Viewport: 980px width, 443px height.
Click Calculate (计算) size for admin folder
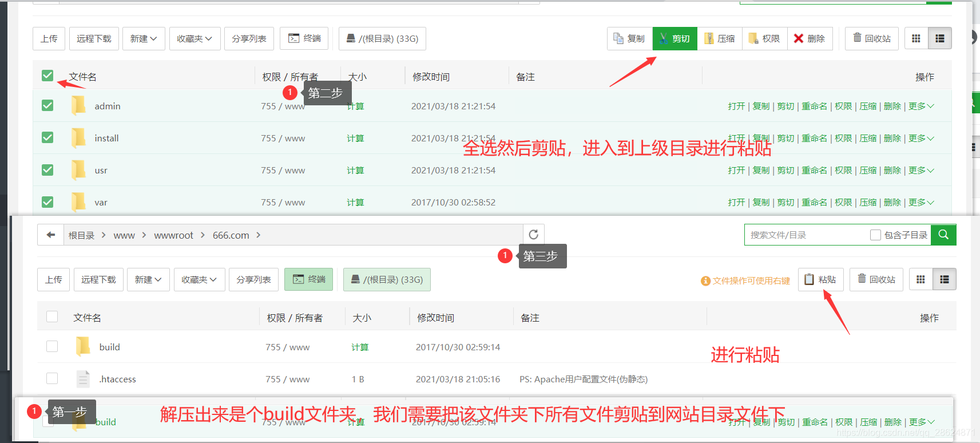click(x=355, y=106)
